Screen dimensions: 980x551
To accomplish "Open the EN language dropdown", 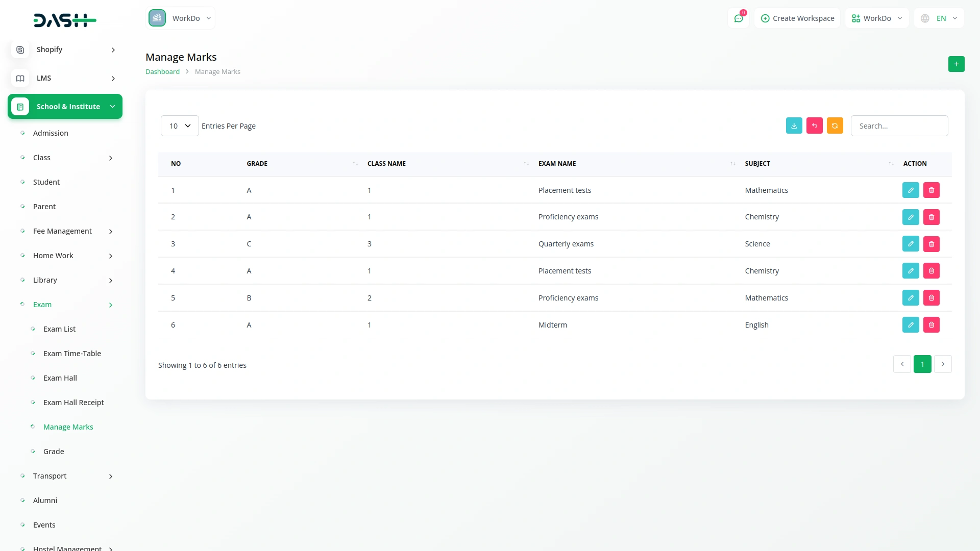I will pos(940,18).
